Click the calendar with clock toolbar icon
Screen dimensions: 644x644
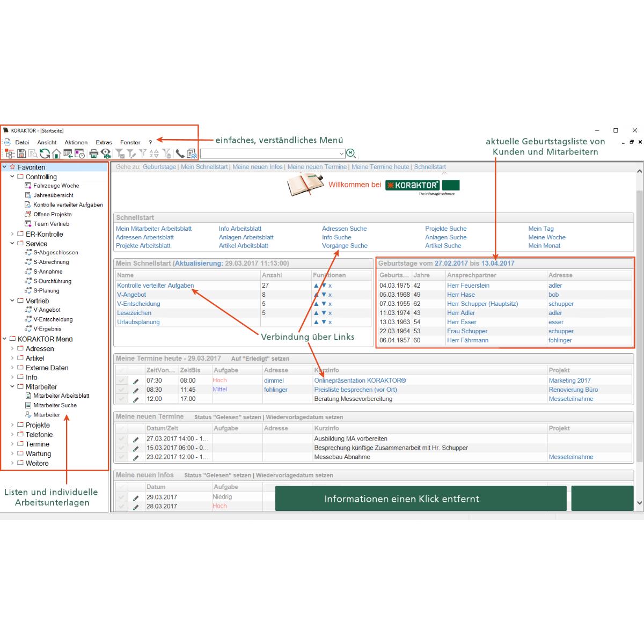click(x=79, y=154)
